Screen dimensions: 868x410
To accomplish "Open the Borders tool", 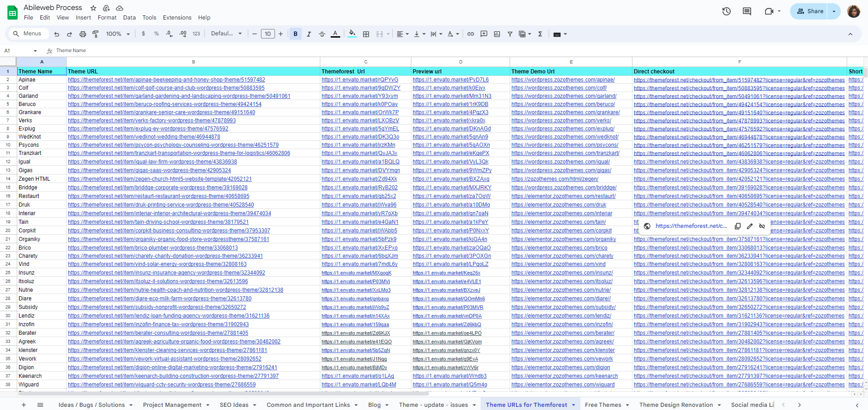I will coord(366,34).
